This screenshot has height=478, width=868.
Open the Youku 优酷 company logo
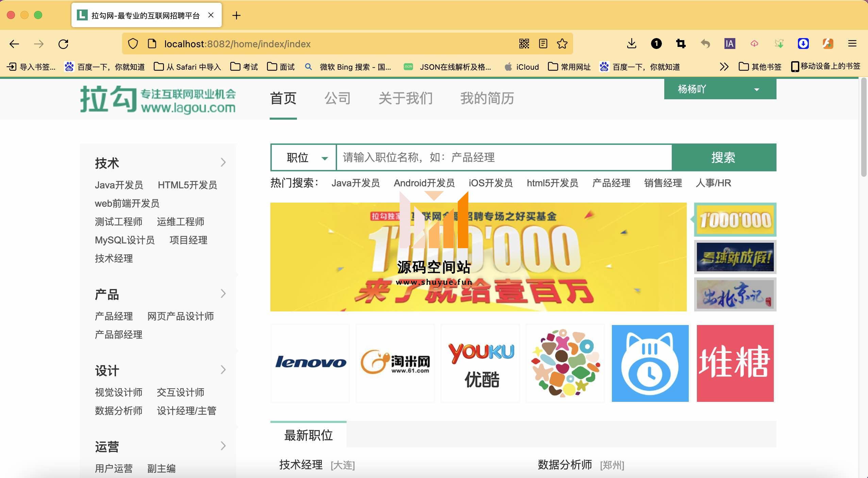click(480, 363)
